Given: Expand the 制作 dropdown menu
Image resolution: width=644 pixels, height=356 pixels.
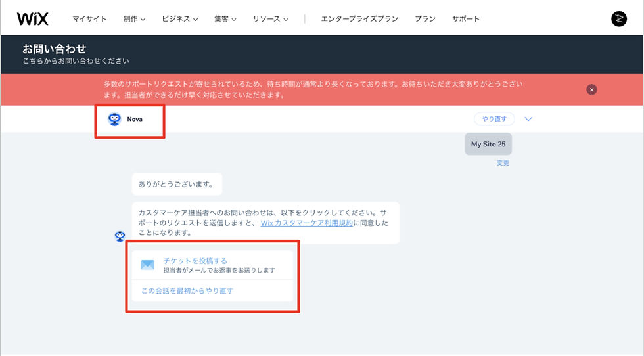Looking at the screenshot, I should 134,19.
